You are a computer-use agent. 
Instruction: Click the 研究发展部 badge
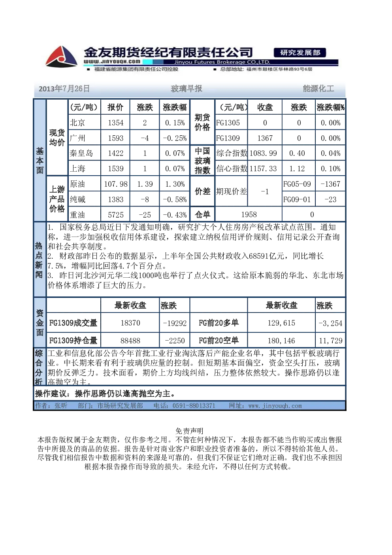[300, 53]
